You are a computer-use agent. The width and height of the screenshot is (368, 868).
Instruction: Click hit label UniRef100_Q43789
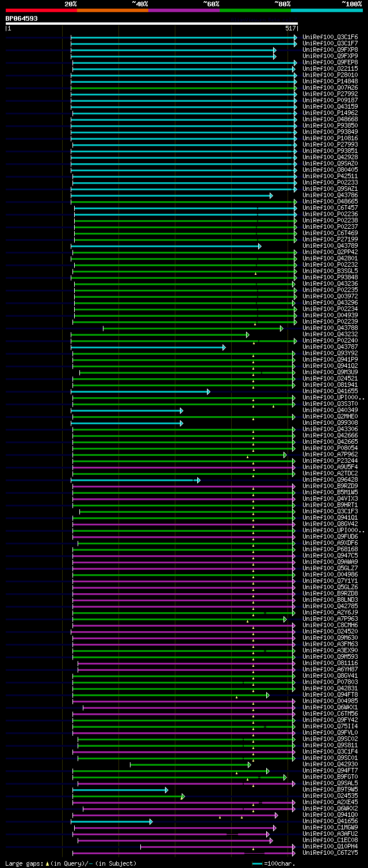coord(330,246)
